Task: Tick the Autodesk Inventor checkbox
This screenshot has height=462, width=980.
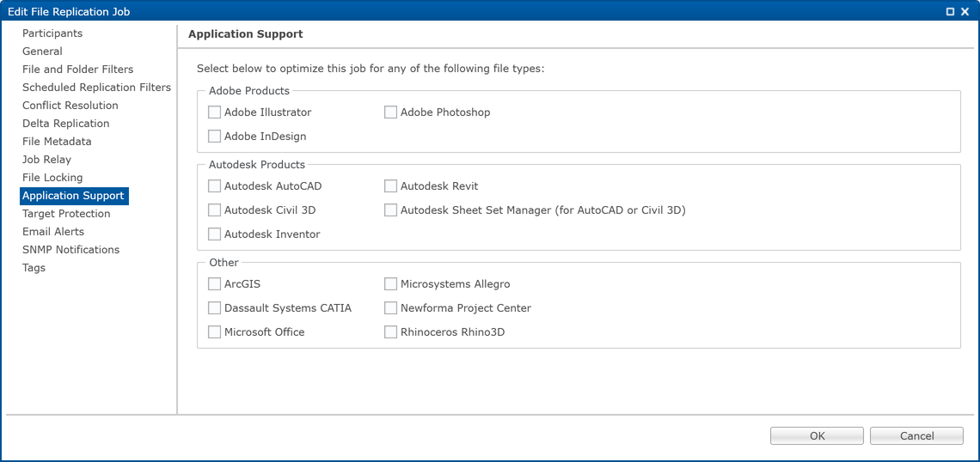Action: click(x=214, y=234)
